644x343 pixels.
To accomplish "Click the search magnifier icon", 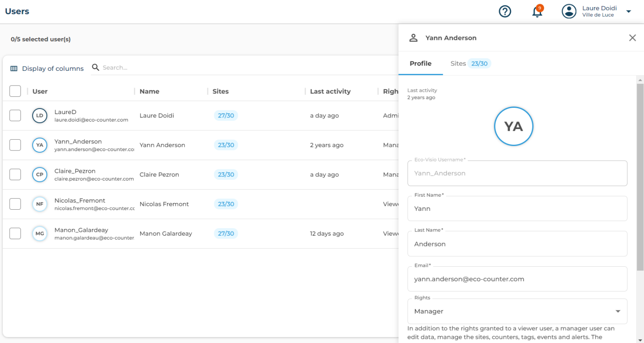I will pos(96,67).
